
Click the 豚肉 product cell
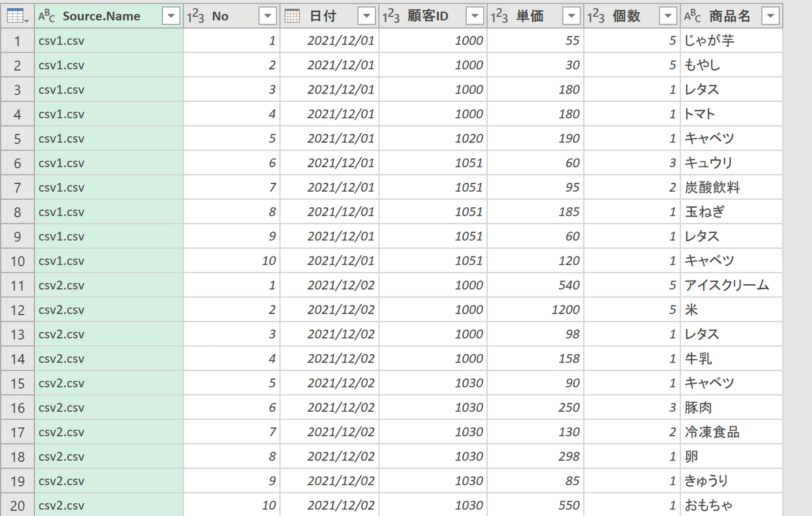731,408
